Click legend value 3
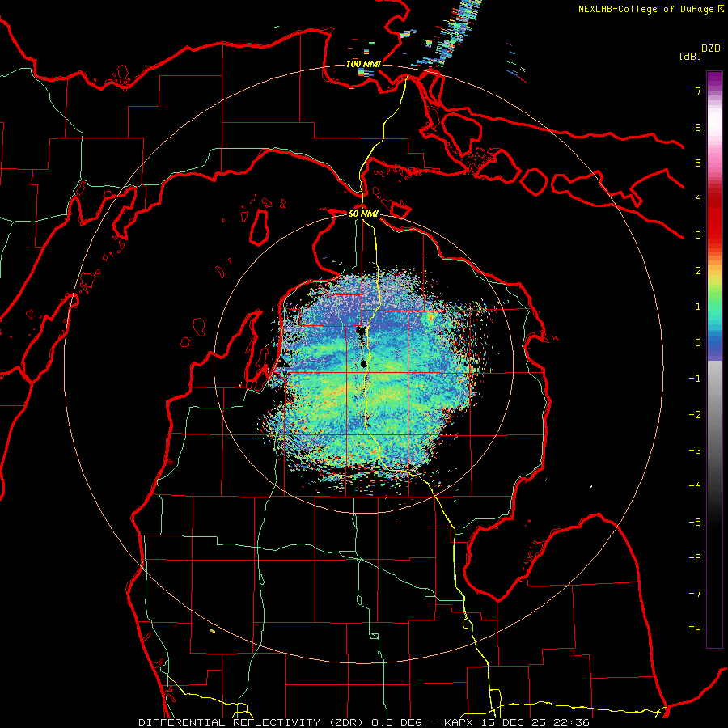The image size is (728, 728). 698,235
